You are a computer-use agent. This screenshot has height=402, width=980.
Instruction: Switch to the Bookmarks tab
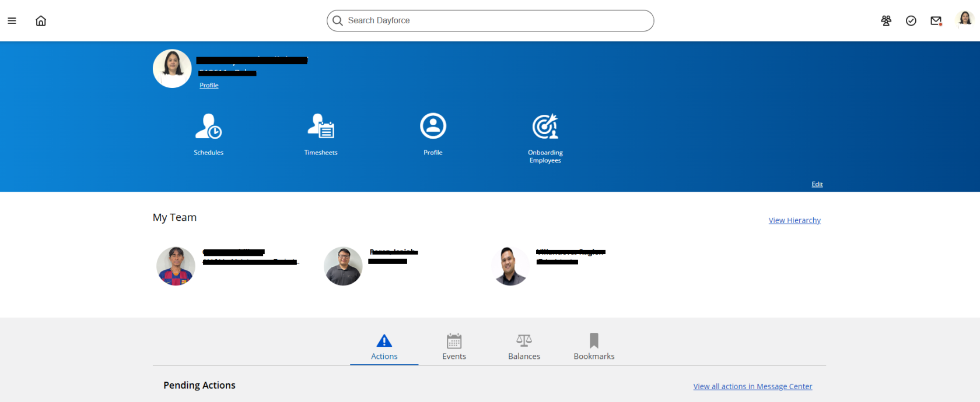594,348
